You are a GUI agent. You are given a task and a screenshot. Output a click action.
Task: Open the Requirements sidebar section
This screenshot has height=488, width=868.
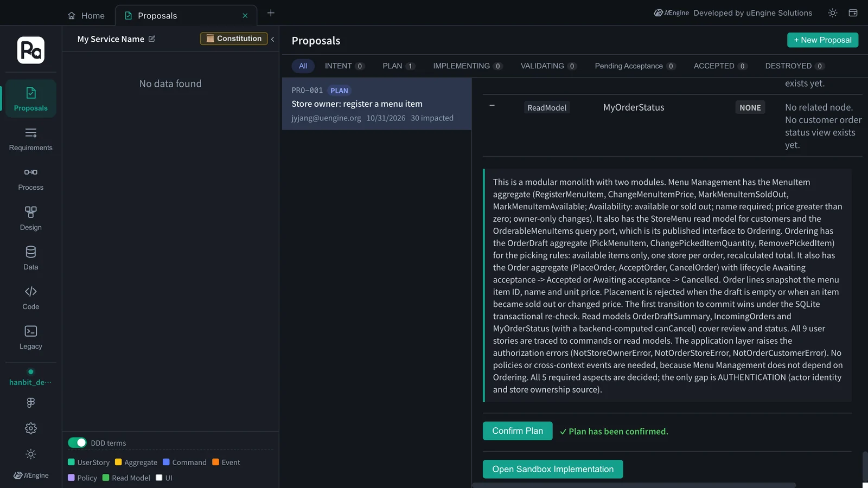[x=31, y=139]
